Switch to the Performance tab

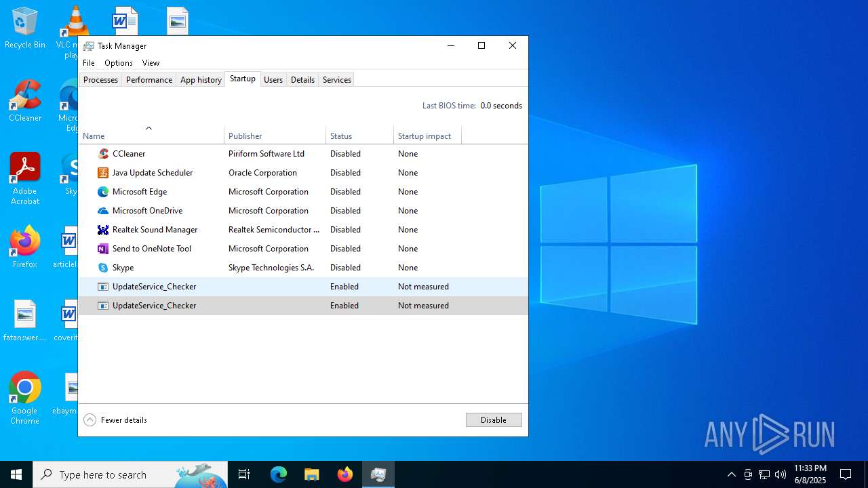(x=149, y=80)
